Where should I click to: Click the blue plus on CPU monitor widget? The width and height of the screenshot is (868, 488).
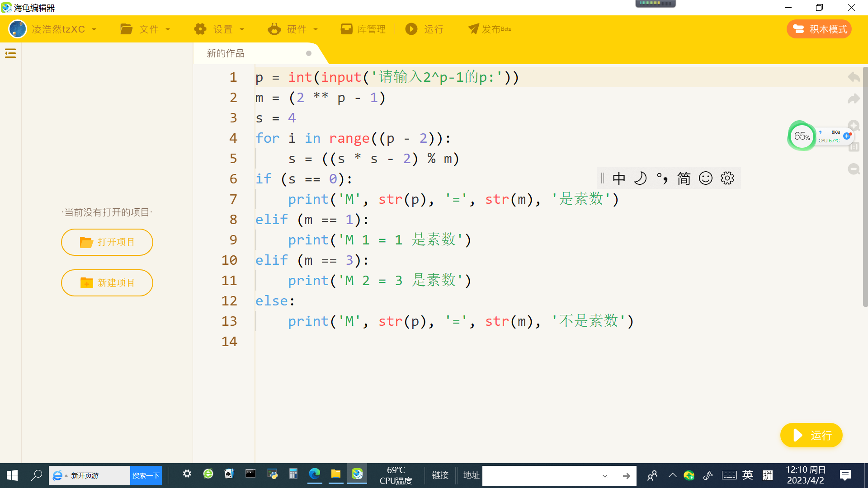847,136
